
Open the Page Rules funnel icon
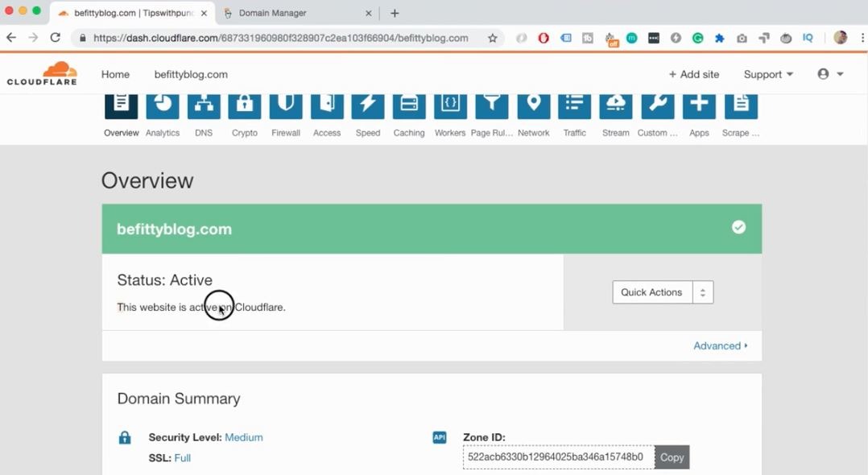(491, 106)
